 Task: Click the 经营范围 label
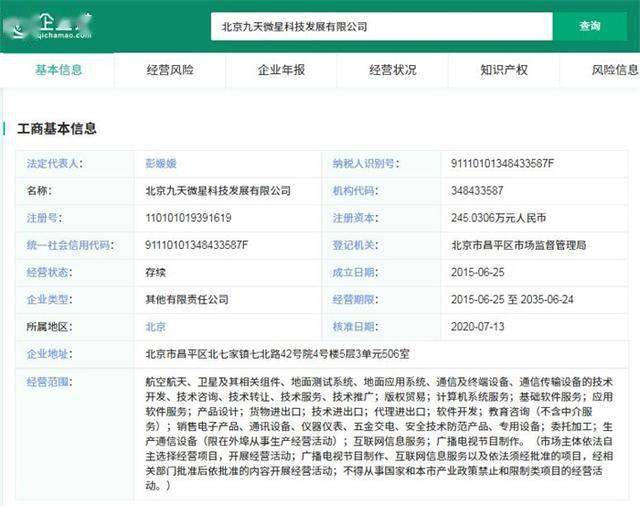(x=49, y=382)
